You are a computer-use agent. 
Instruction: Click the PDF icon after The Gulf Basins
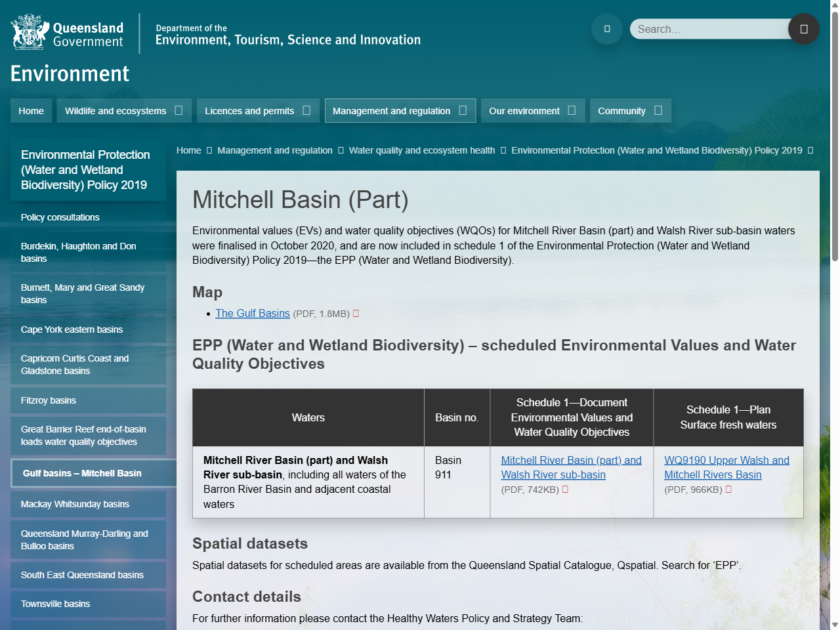click(x=356, y=314)
